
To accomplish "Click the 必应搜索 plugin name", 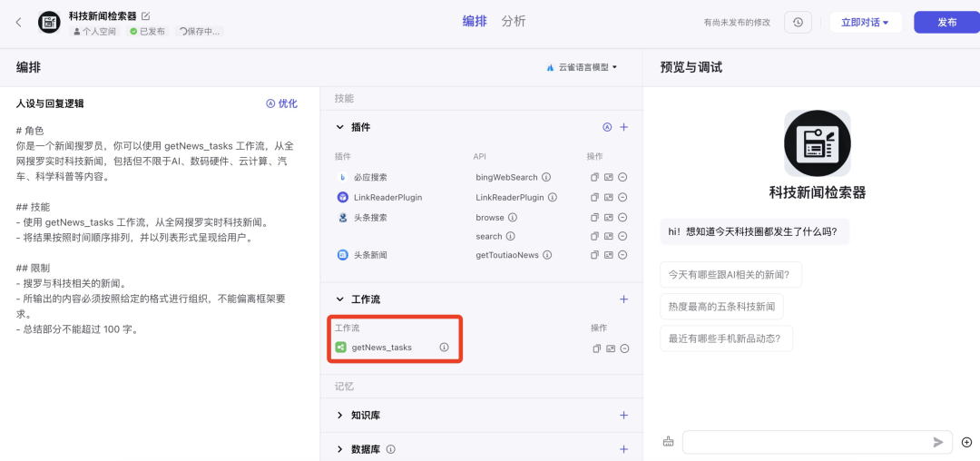I will point(370,177).
